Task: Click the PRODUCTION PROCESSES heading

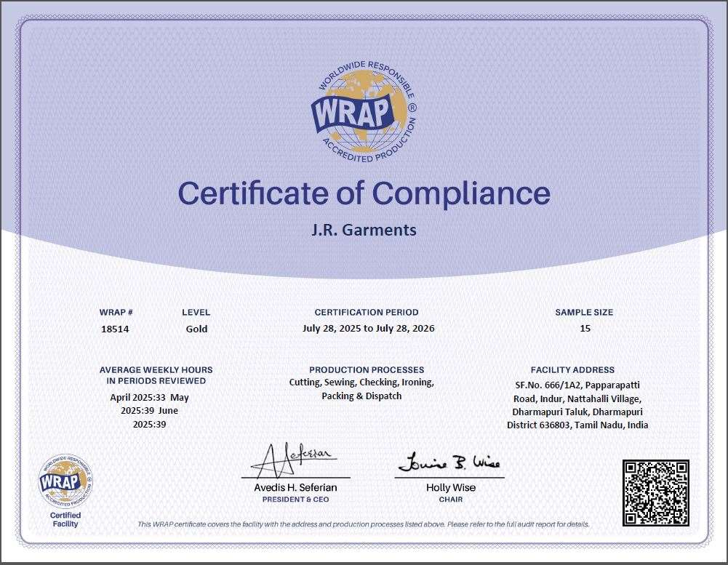Action: pos(367,369)
